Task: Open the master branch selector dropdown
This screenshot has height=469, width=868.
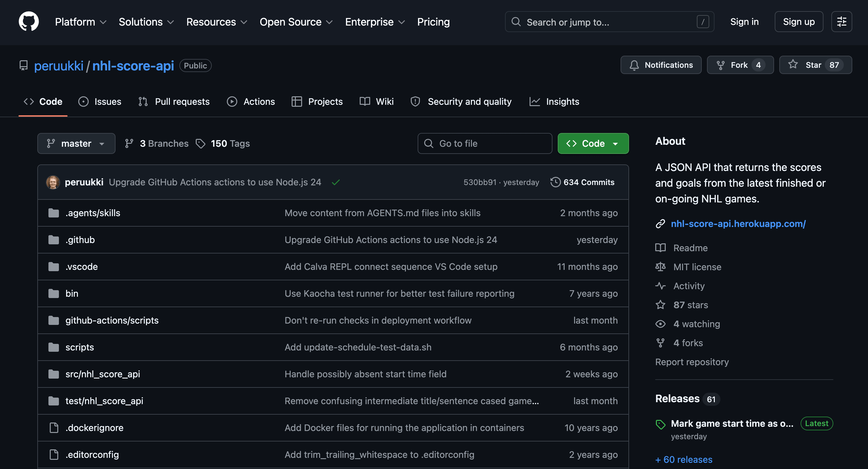Action: (x=76, y=144)
